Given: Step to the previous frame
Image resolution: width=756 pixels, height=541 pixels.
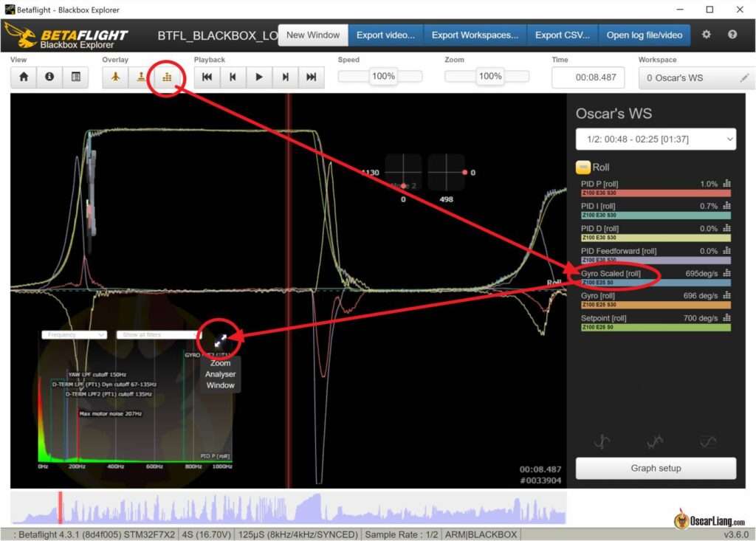Looking at the screenshot, I should coord(233,77).
